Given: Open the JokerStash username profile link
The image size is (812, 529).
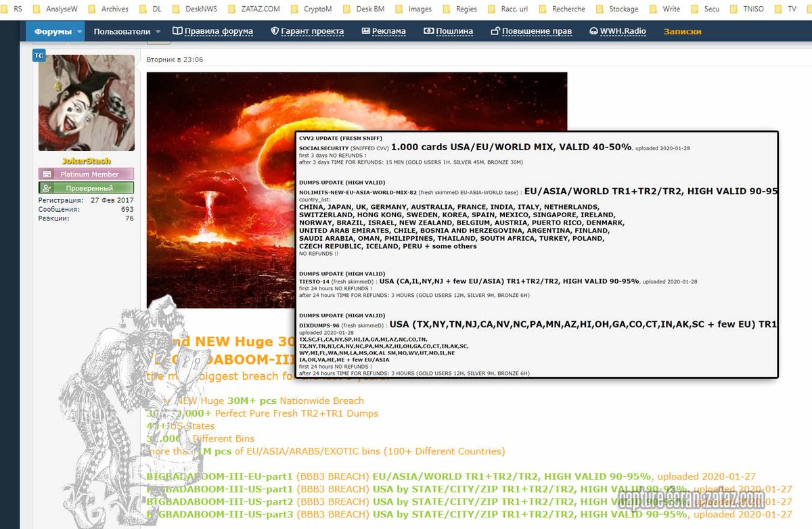Looking at the screenshot, I should [x=86, y=161].
